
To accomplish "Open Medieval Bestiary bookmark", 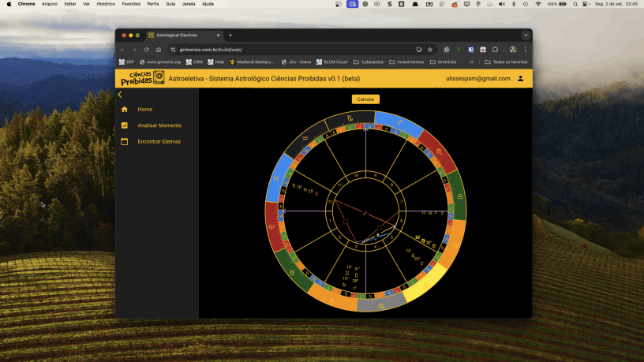I will coord(253,62).
